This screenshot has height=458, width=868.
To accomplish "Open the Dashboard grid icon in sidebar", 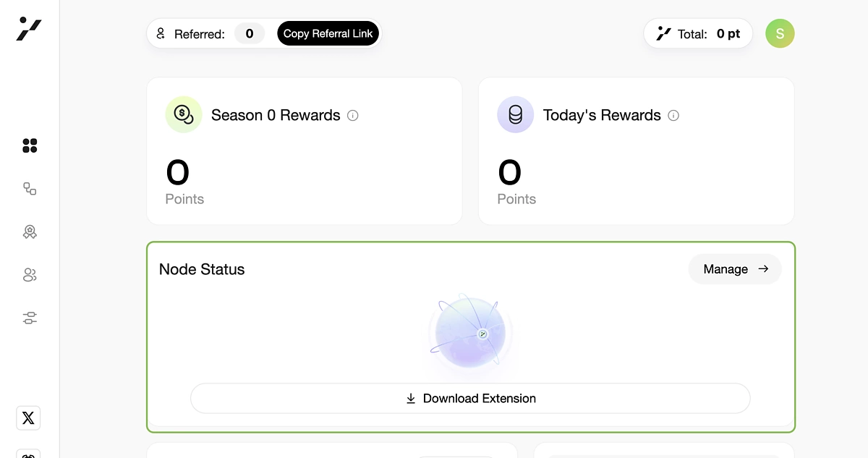I will pyautogui.click(x=30, y=146).
